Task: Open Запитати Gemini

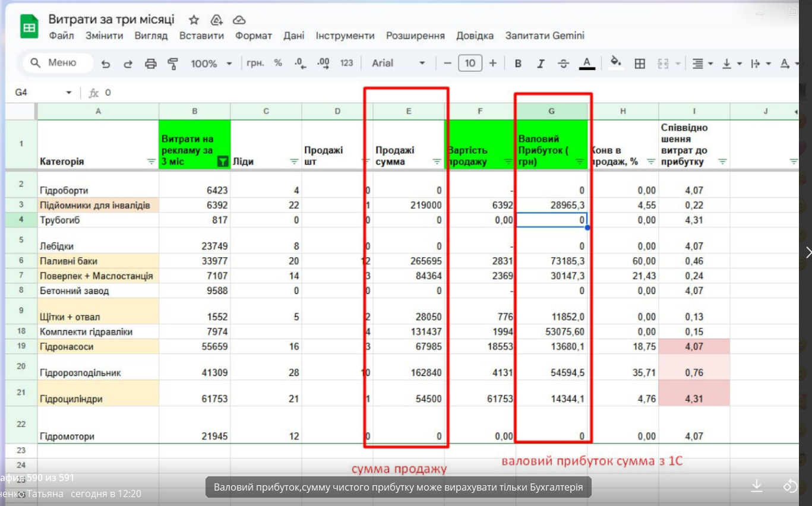Action: pos(545,36)
